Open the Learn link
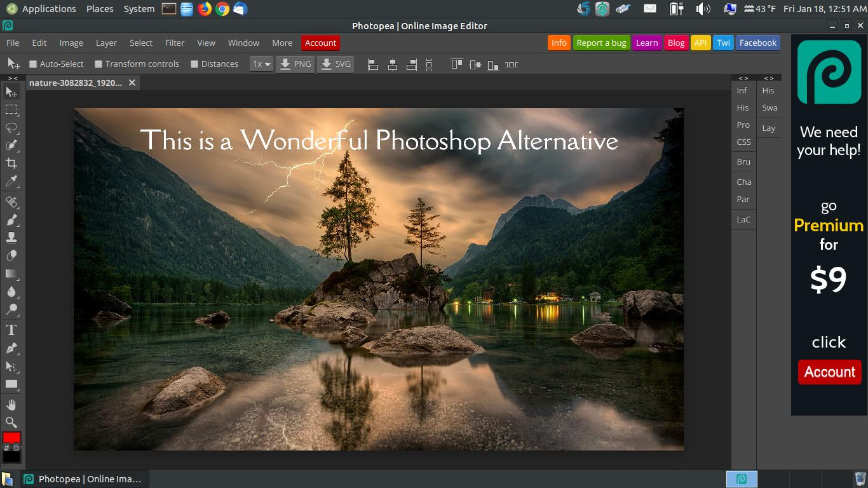868x488 pixels. tap(647, 43)
